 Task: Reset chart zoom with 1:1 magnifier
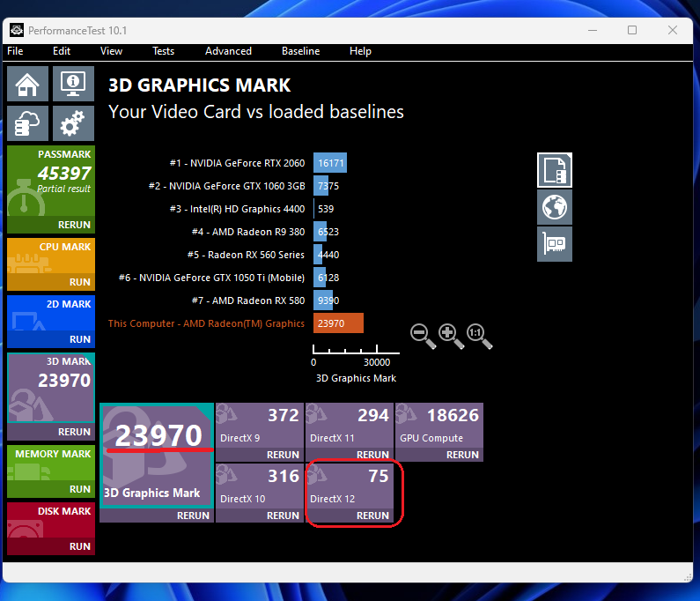[x=480, y=336]
